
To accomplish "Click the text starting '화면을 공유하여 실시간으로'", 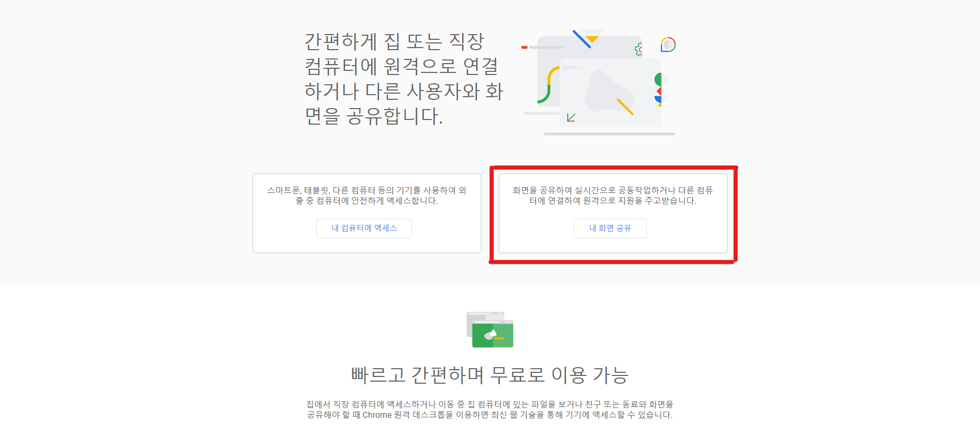I will click(612, 195).
